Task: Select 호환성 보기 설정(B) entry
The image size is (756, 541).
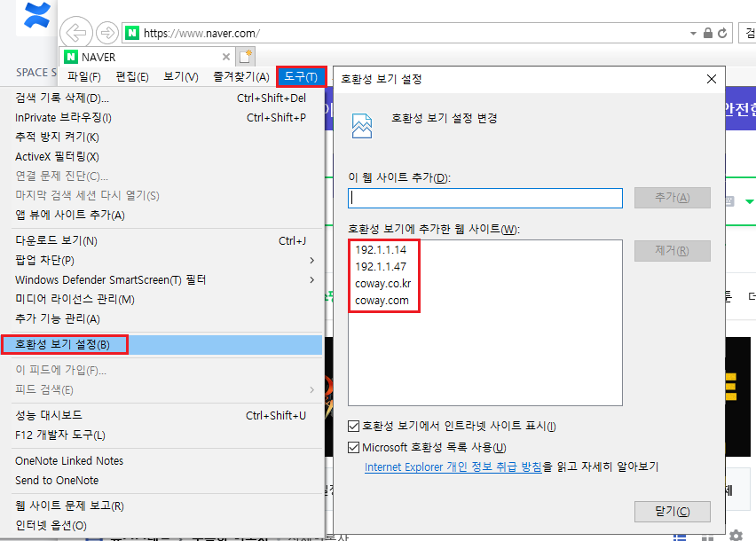Action: tap(161, 344)
